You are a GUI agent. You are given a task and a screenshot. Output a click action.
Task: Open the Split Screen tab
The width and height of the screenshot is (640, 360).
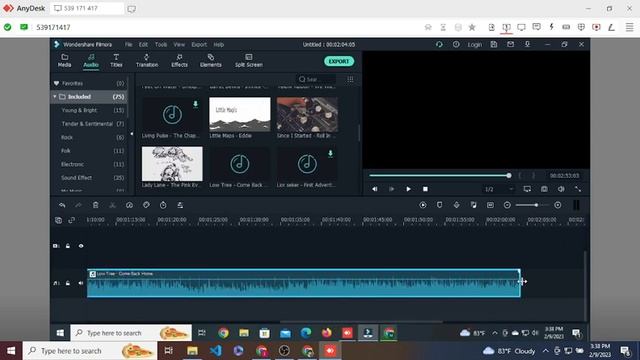[249, 60]
